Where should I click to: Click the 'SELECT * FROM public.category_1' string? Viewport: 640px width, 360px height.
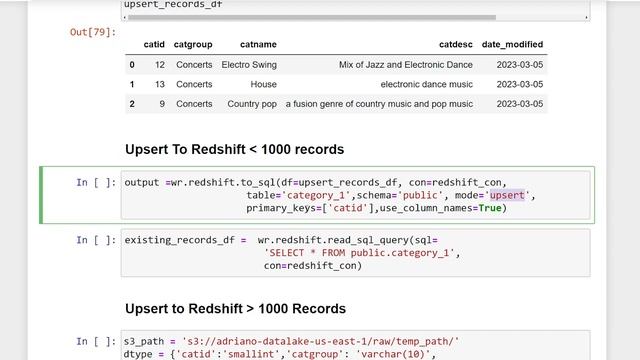(359, 253)
